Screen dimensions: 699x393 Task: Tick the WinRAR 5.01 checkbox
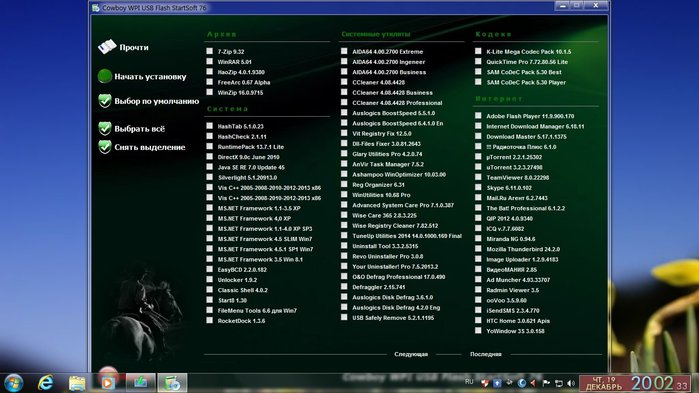coord(210,61)
